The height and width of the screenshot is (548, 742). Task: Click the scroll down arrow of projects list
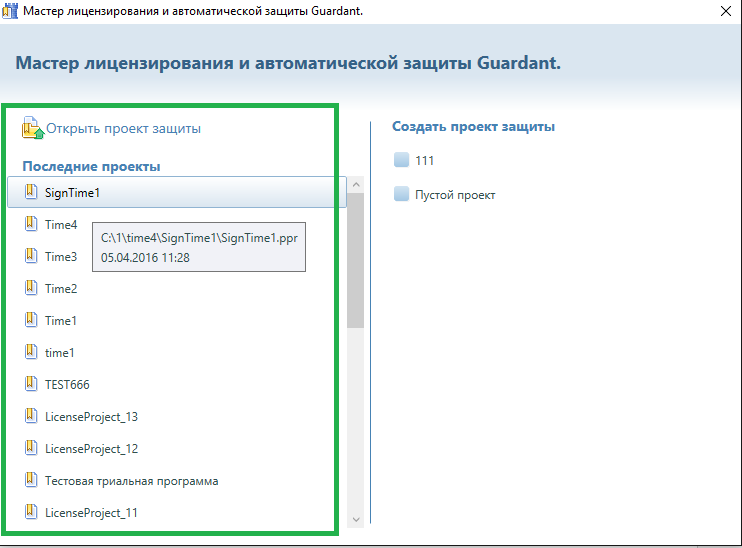pos(355,519)
